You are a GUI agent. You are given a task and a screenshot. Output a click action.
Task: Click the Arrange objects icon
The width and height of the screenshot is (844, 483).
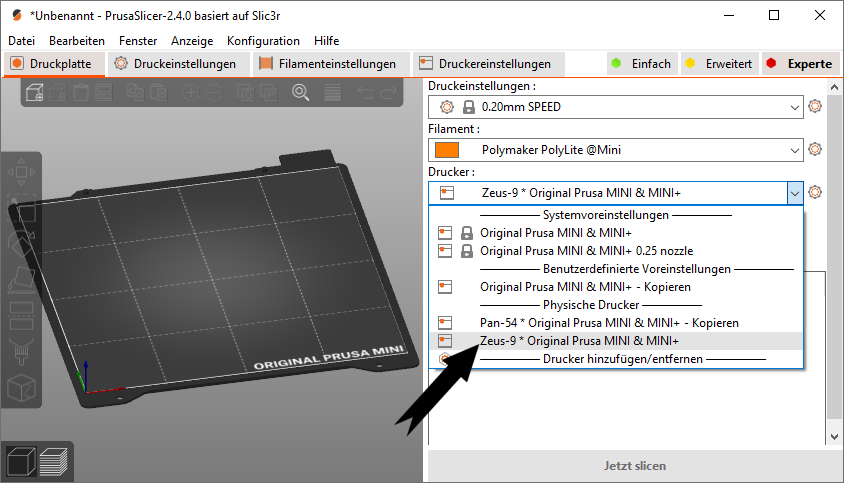[x=103, y=92]
